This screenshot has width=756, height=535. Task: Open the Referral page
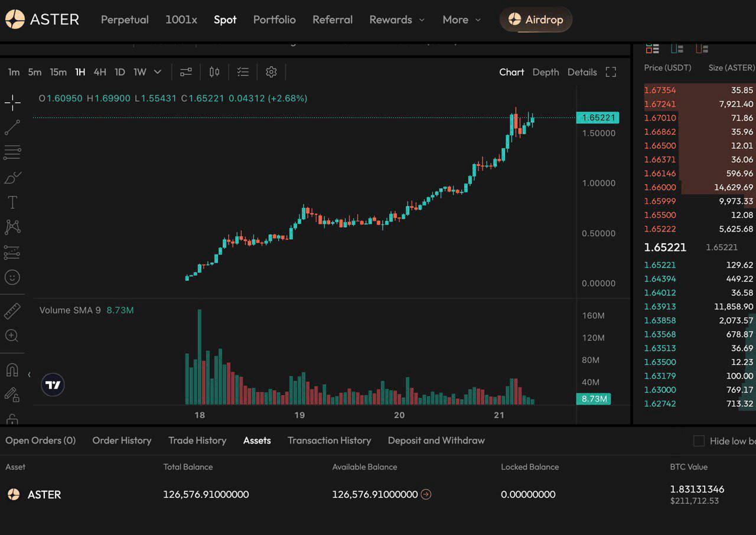click(333, 19)
